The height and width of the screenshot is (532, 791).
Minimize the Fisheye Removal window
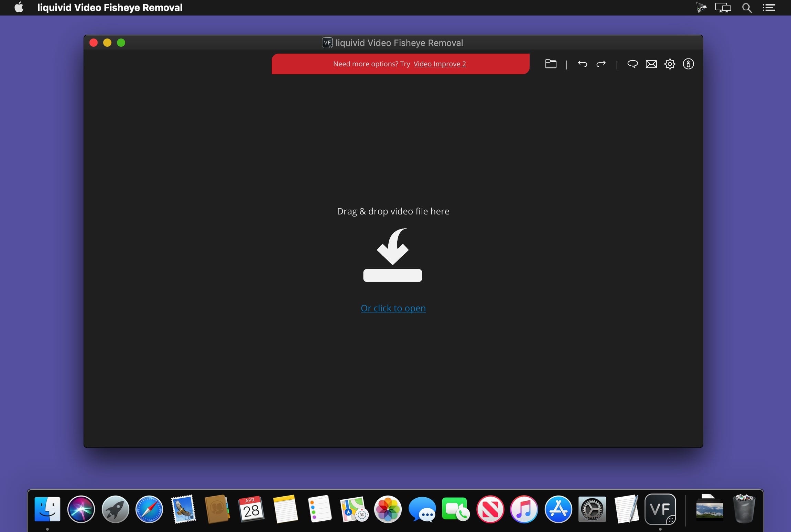point(107,43)
